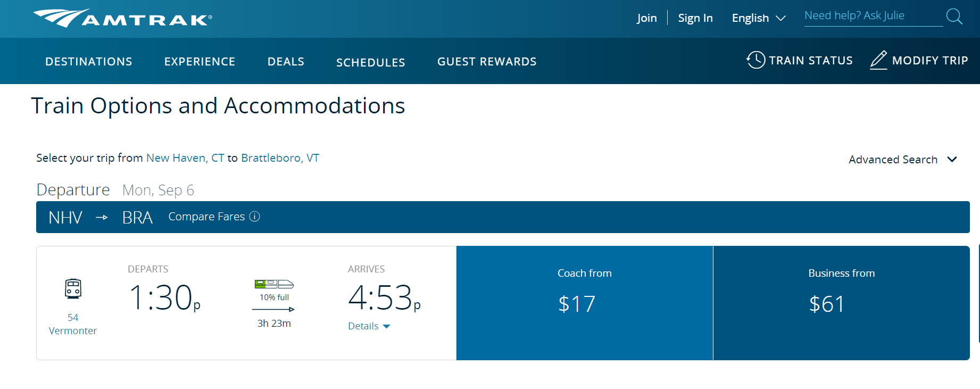The height and width of the screenshot is (389, 980).
Task: Open the 54 Vermonter train link
Action: tap(73, 324)
